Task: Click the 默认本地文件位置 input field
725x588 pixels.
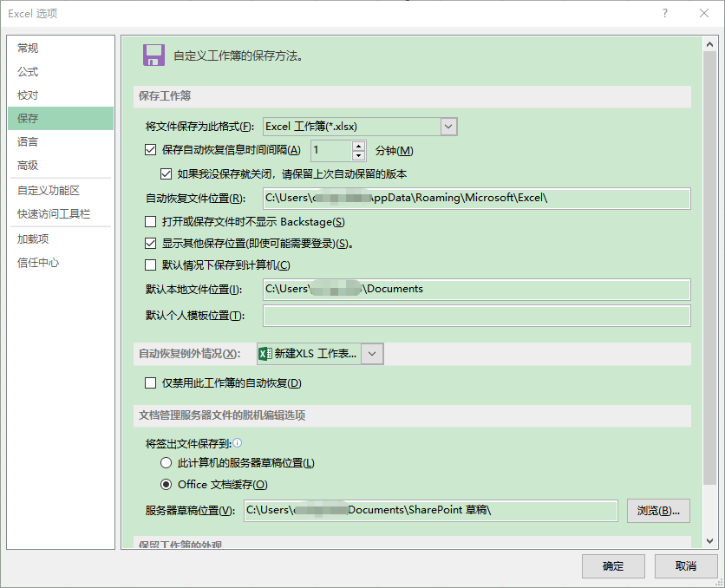Action: click(477, 290)
